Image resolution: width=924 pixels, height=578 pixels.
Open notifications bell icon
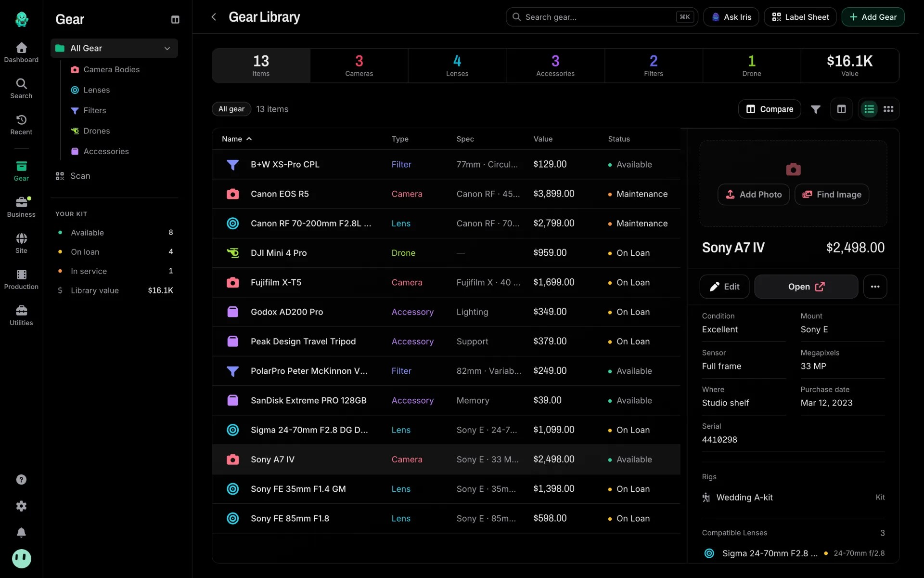click(x=21, y=532)
